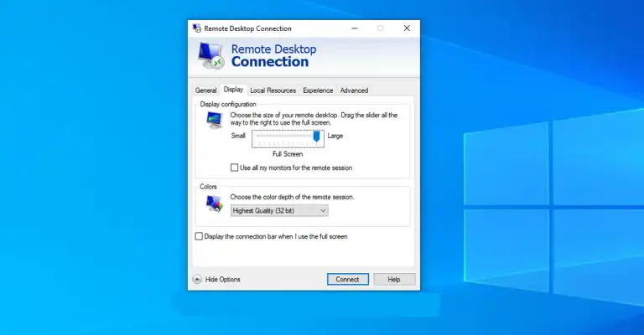Click the Display configuration group label

pos(228,104)
